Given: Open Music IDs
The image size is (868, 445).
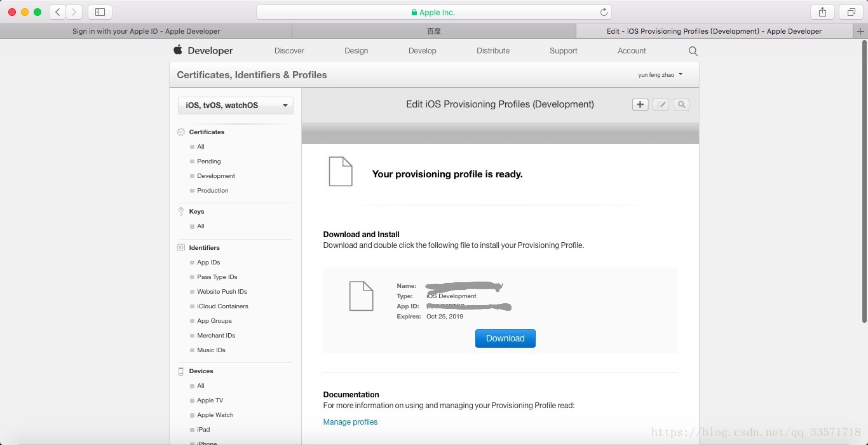Looking at the screenshot, I should 211,350.
